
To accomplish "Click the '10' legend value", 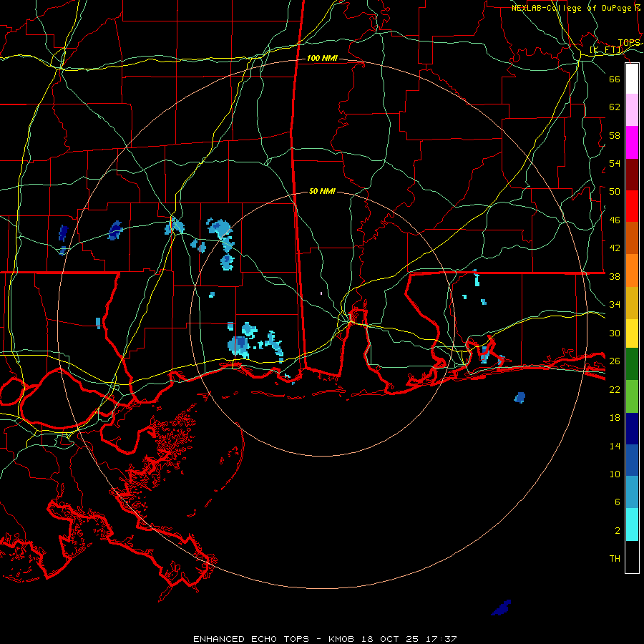I will point(615,474).
